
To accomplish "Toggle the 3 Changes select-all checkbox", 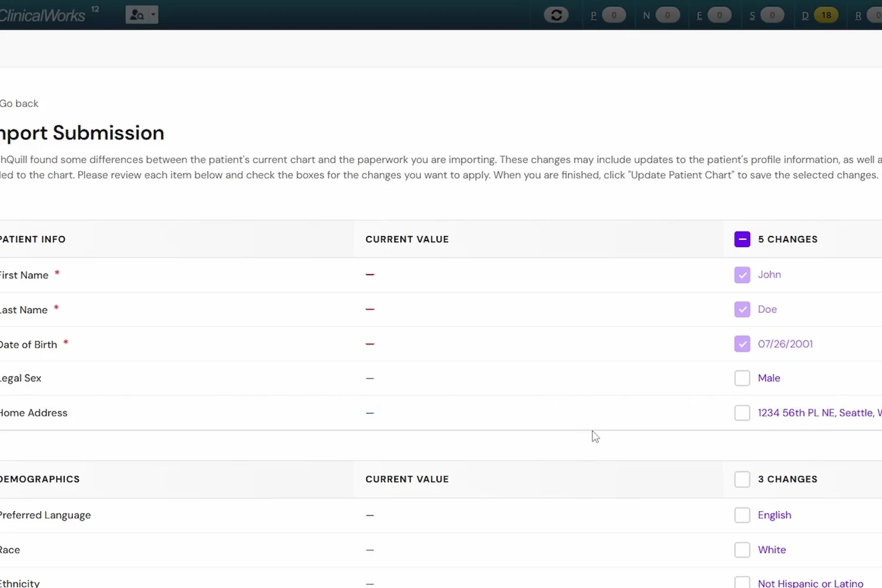I will pos(742,479).
